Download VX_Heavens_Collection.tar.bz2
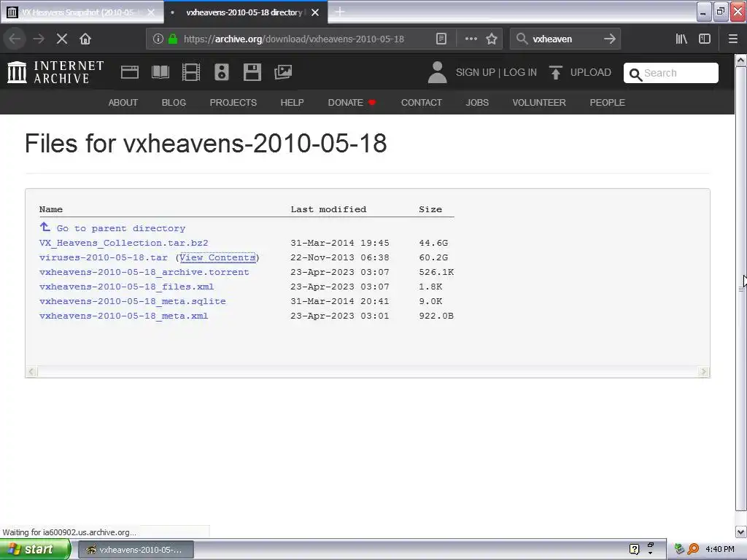 [124, 243]
